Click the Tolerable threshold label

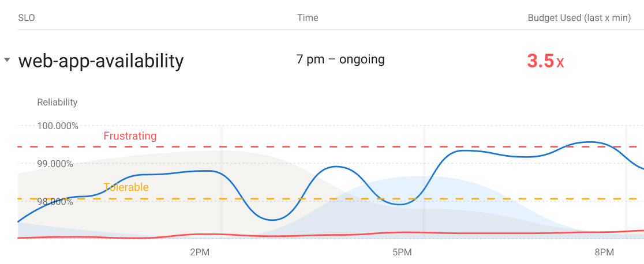pyautogui.click(x=126, y=187)
